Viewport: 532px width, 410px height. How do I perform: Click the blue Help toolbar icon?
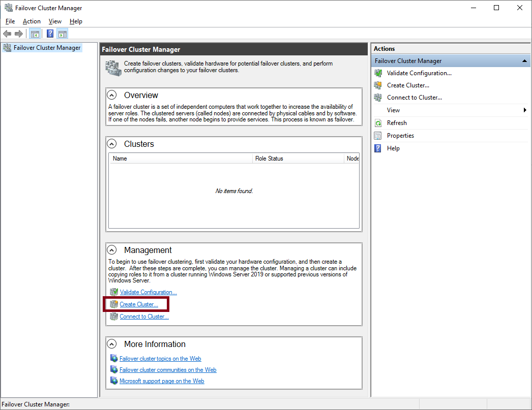coord(50,34)
